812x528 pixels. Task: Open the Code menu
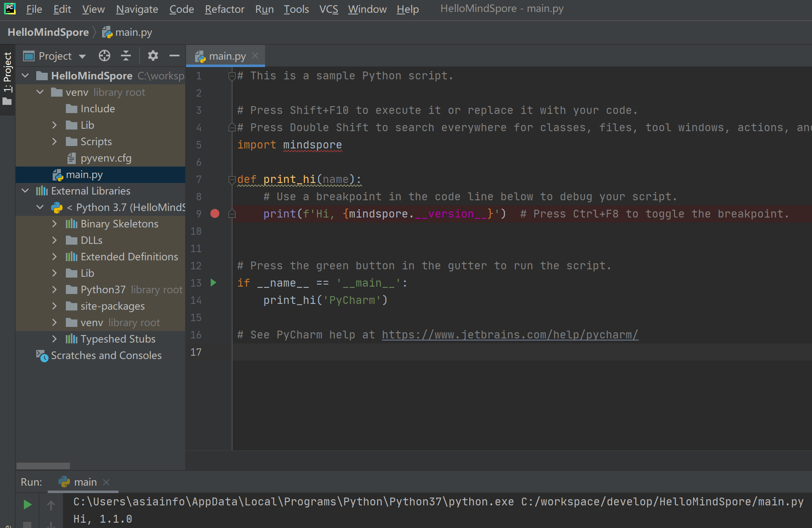[x=181, y=9]
